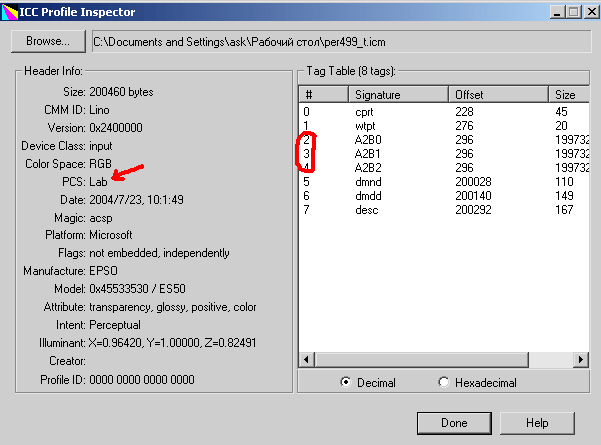Click the Version value 0x2400000
The height and width of the screenshot is (445, 601).
click(x=116, y=128)
